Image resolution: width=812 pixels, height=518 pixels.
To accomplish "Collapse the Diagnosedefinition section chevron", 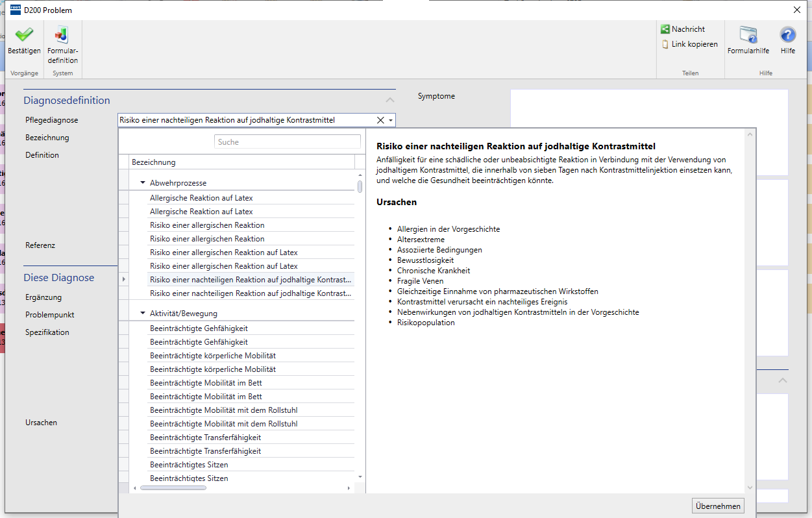I will click(389, 101).
